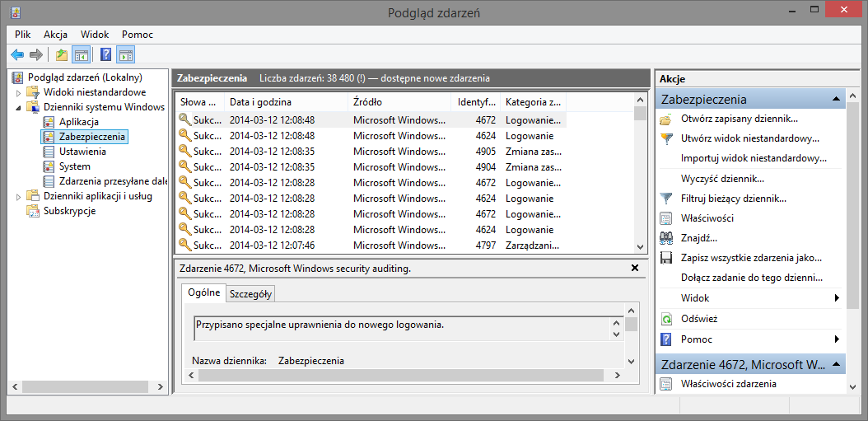The width and height of the screenshot is (868, 421).
Task: Collapse the Zabezpieczenia actions section header
Action: pyautogui.click(x=835, y=99)
